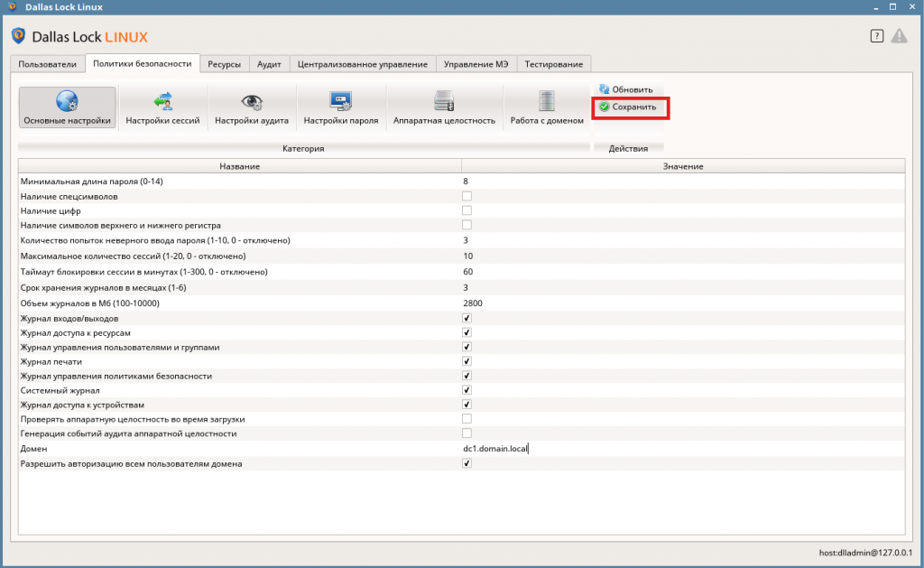The image size is (924, 568).
Task: Open Работа с доменом category
Action: point(547,107)
